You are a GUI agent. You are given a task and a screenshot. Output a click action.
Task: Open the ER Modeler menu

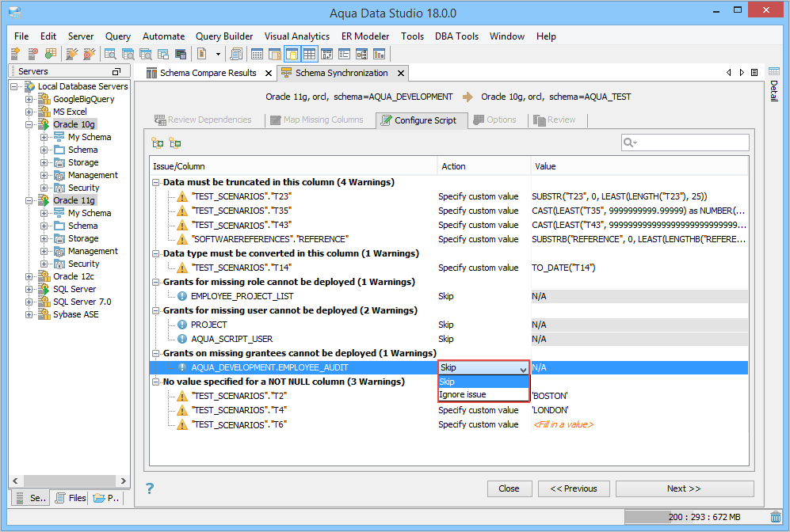[x=365, y=36]
